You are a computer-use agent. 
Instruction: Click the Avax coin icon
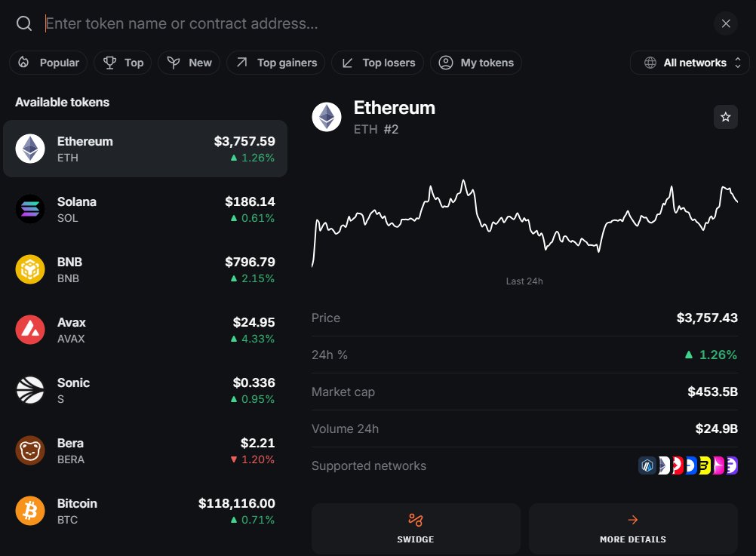(30, 330)
